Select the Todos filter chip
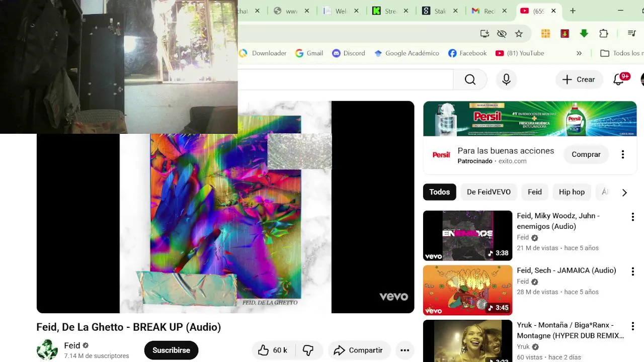Image resolution: width=644 pixels, height=362 pixels. click(x=439, y=192)
